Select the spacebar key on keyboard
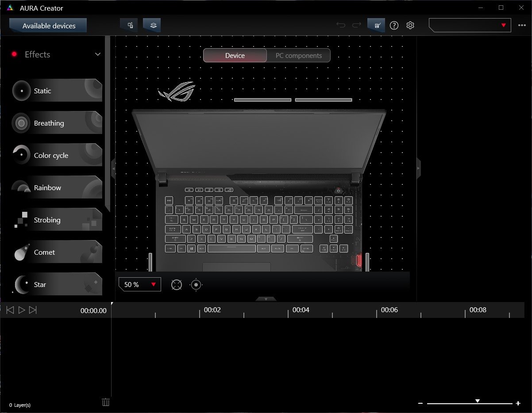 (231, 249)
